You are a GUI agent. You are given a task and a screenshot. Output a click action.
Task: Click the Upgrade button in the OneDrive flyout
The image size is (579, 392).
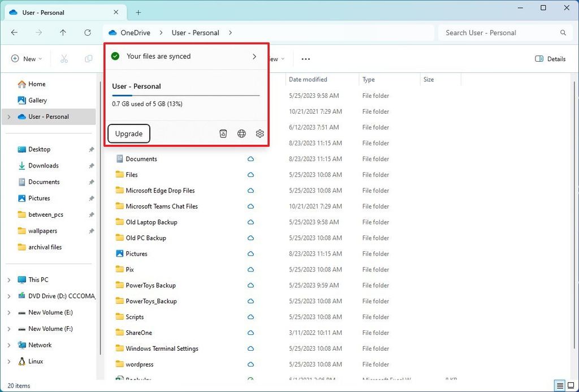coord(128,133)
